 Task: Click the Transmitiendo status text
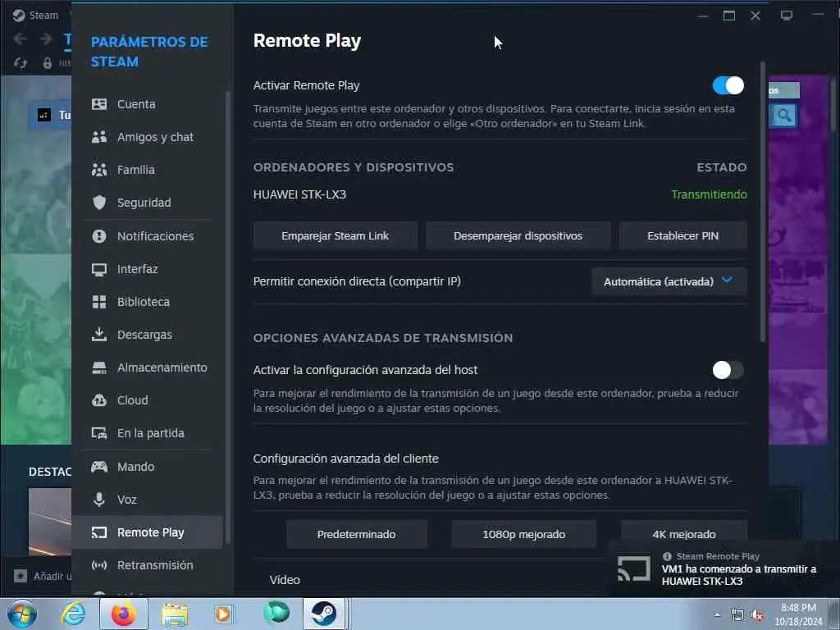coord(709,194)
